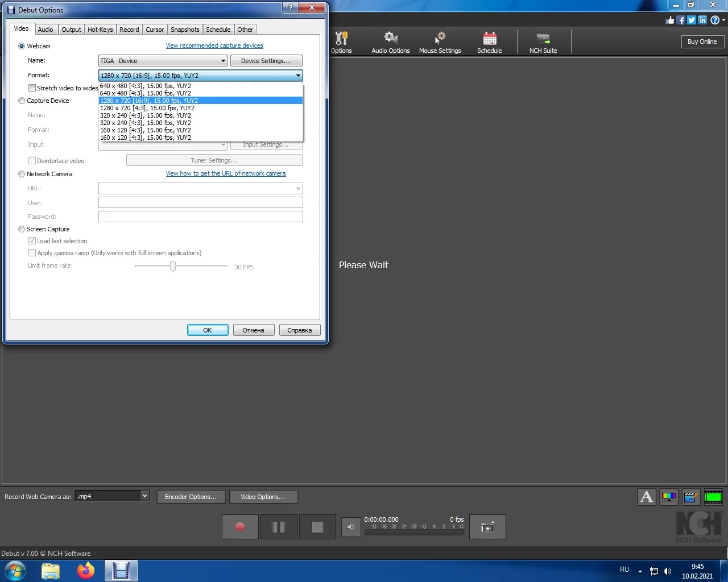The image size is (728, 582).
Task: Share via the Facebook icon
Action: point(681,20)
